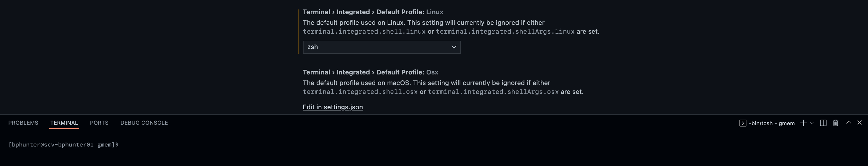
Task: Click the -bin/tcsh - gmem terminal label
Action: click(x=772, y=123)
